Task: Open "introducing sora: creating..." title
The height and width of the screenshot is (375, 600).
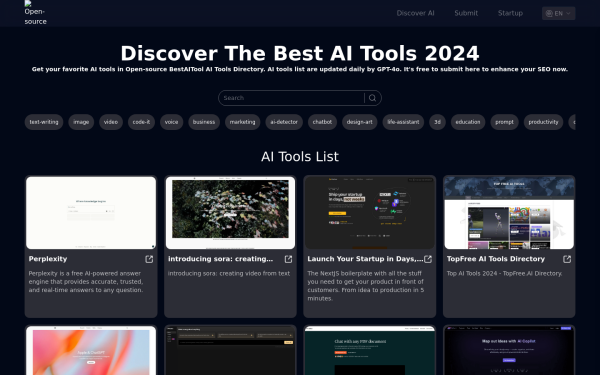Action: click(x=220, y=259)
